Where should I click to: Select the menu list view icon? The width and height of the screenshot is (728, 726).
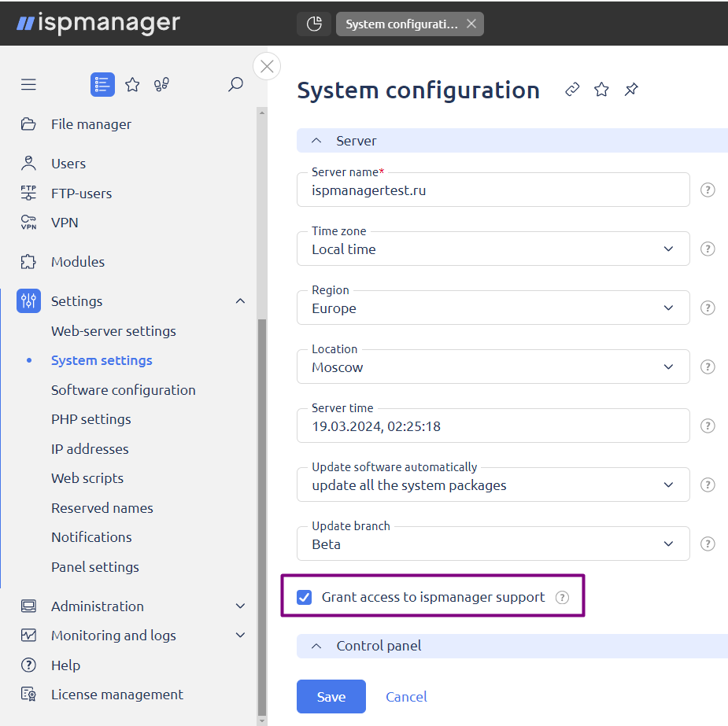(x=102, y=84)
